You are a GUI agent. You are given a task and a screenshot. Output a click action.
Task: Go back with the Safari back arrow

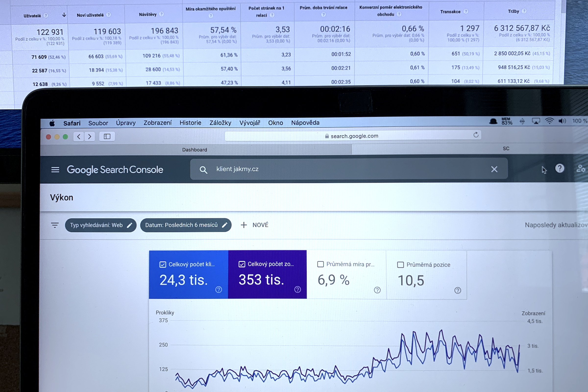pos(79,136)
